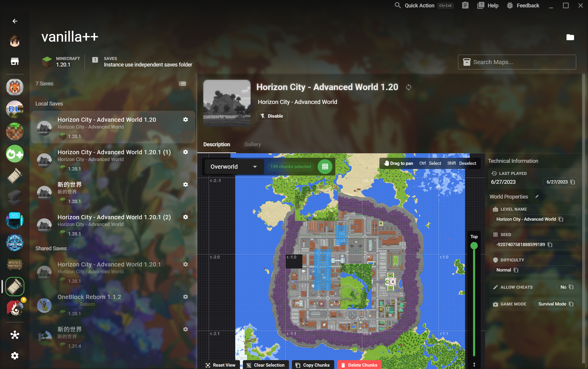Open settings gear for Horizon City 1.20 save
The image size is (588, 369).
coord(186,120)
